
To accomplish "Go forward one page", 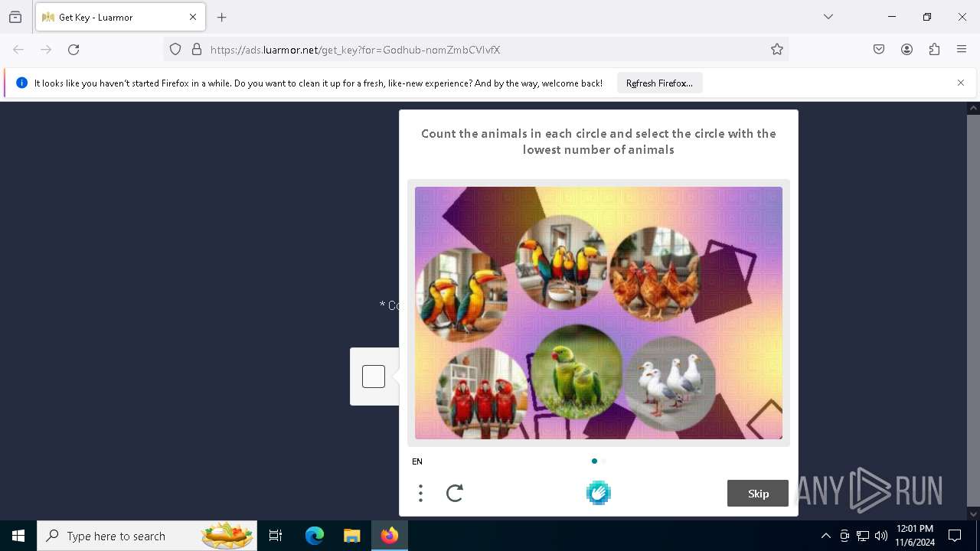I will 46,50.
